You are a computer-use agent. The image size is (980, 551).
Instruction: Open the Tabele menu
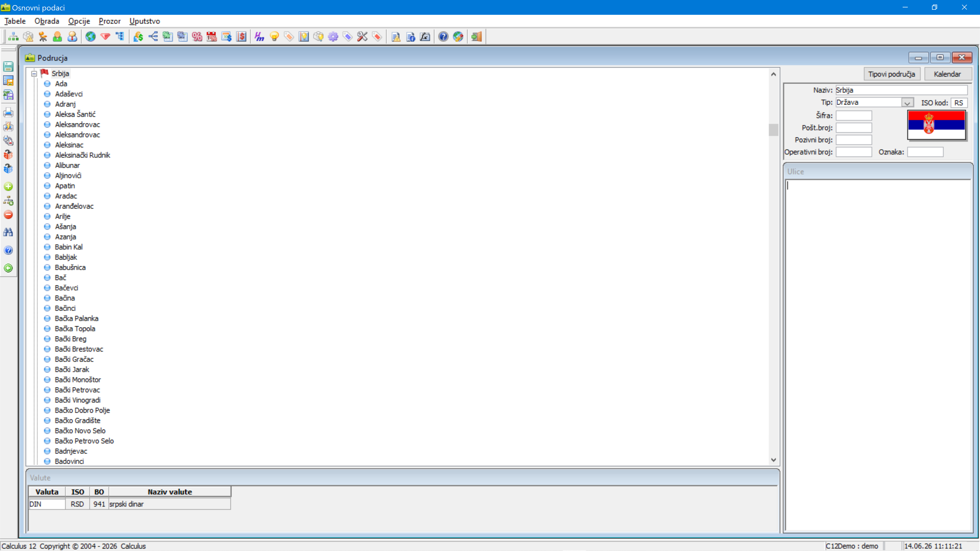(x=15, y=21)
